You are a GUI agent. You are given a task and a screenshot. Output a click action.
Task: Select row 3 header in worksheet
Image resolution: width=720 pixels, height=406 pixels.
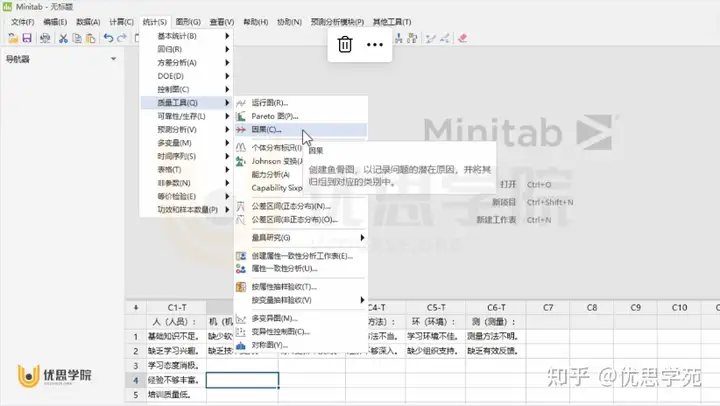(136, 366)
